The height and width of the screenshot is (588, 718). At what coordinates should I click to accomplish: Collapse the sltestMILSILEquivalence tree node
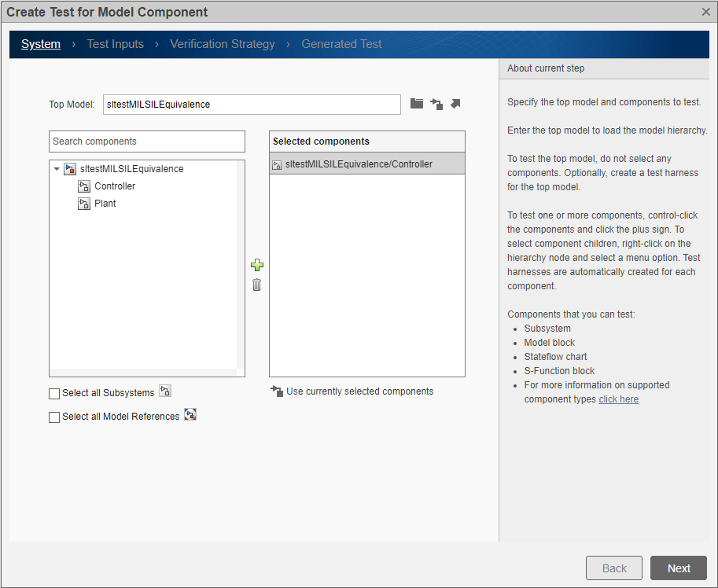click(x=56, y=168)
